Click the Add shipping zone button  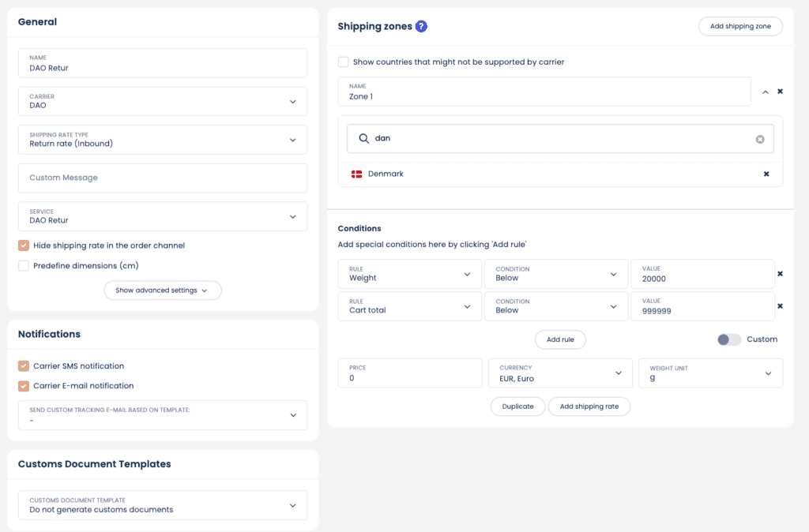739,26
